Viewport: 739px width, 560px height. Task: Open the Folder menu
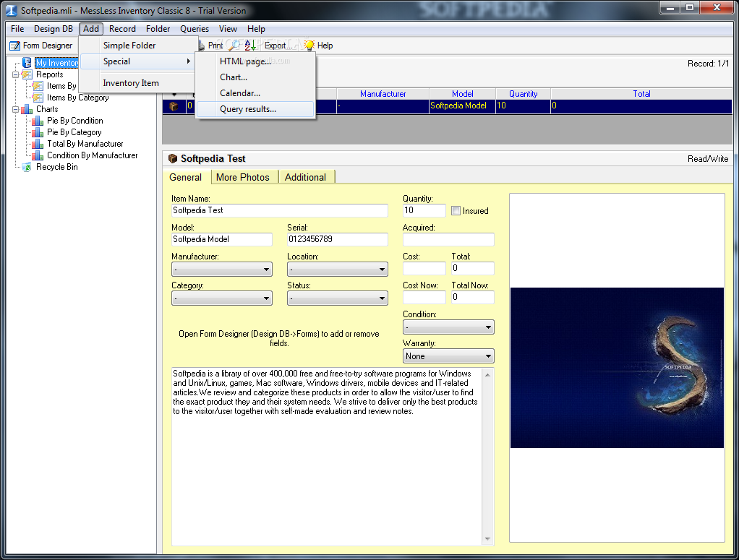[158, 29]
